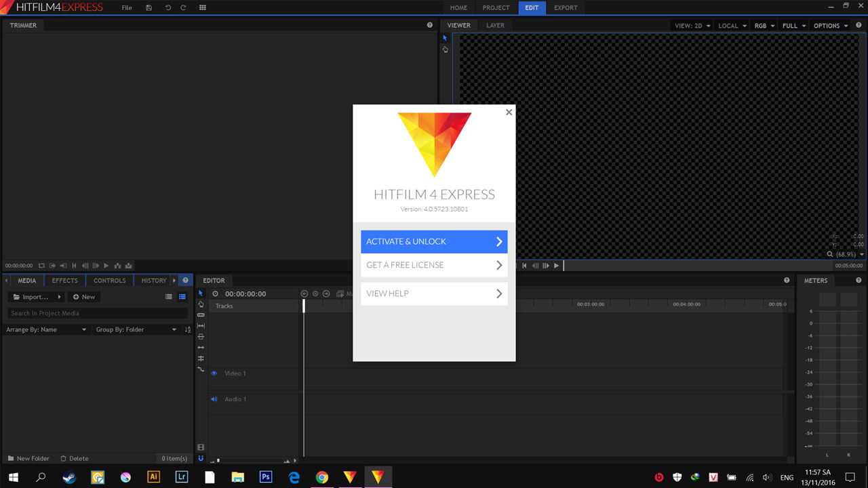Screen dimensions: 868x488
Task: Click Get a Free License
Action: tap(434, 265)
